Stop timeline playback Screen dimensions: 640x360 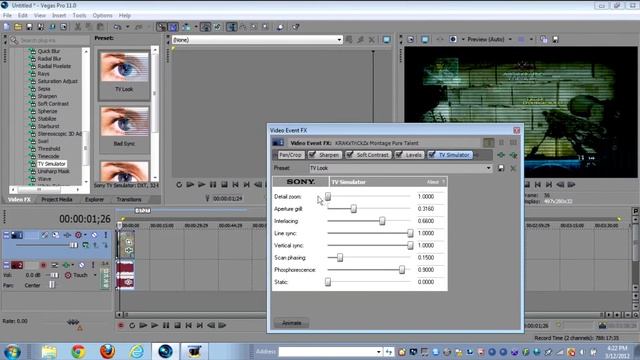click(177, 325)
